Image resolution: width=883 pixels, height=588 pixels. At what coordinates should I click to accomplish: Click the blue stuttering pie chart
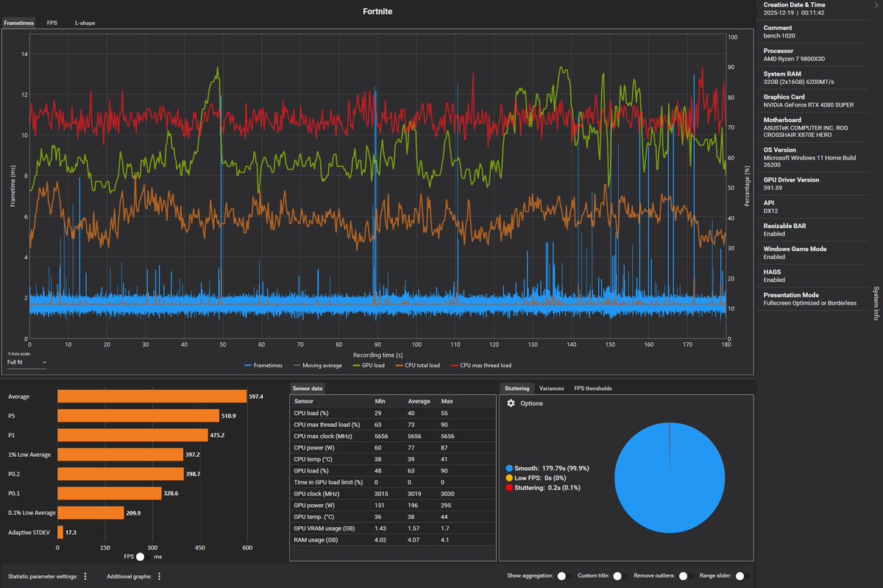coord(670,478)
